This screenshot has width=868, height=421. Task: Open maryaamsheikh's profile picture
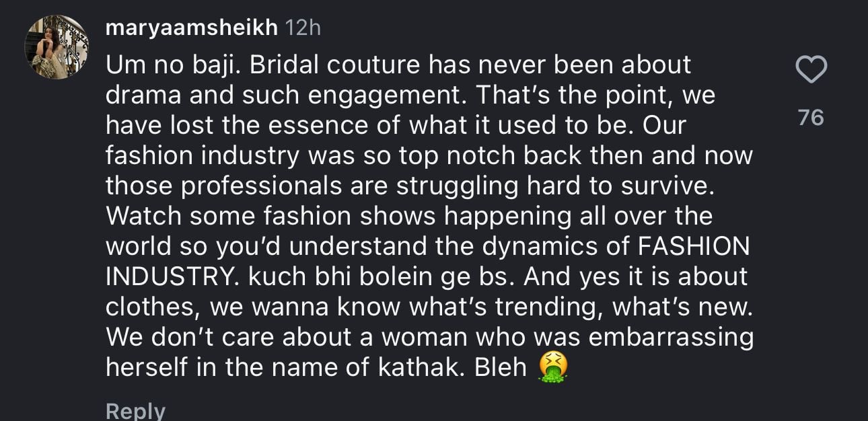tap(57, 47)
